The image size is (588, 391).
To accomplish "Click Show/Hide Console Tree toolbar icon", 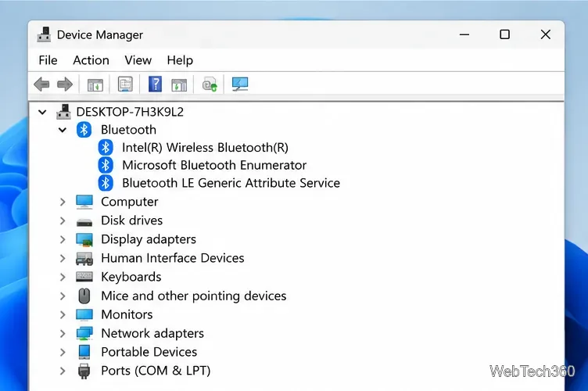I will pos(95,84).
